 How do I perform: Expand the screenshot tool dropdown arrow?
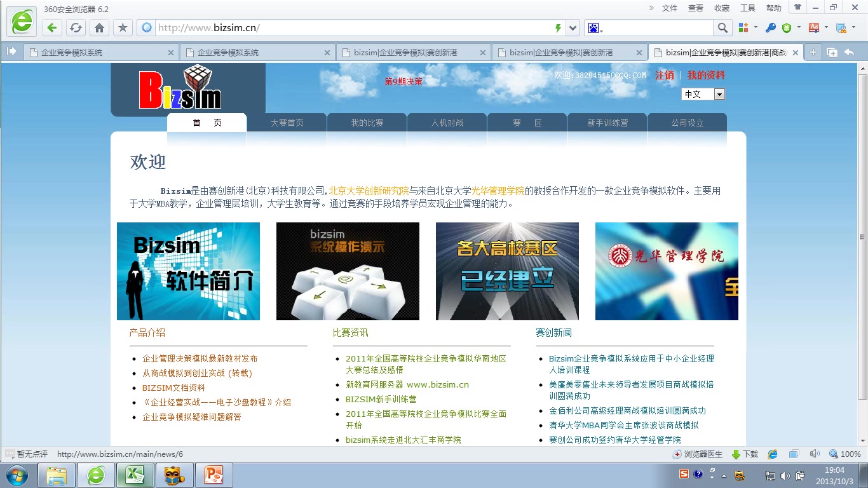click(853, 28)
